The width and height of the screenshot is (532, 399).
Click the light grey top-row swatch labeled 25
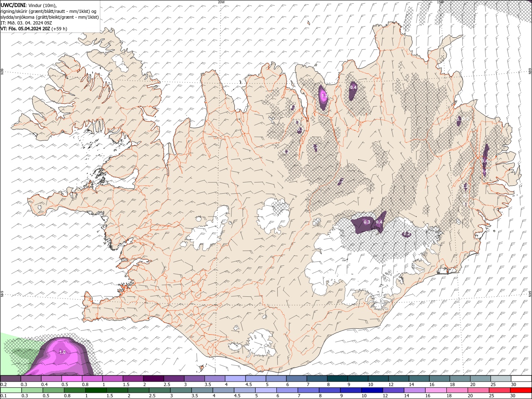pyautogui.click(x=501, y=379)
